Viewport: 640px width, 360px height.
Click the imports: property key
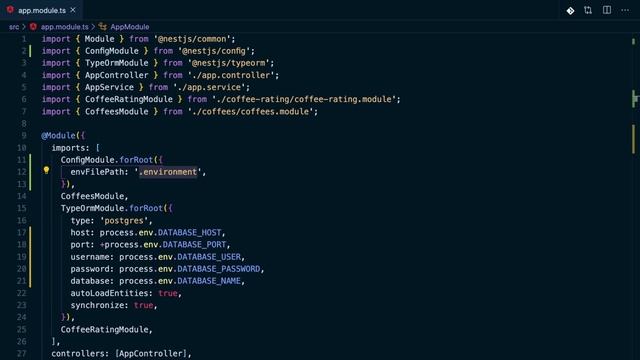(x=70, y=148)
